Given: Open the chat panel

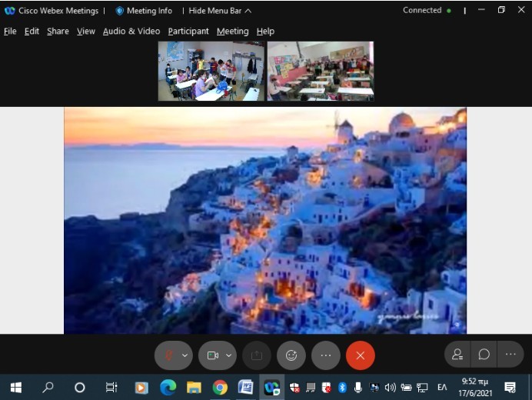Looking at the screenshot, I should 484,355.
